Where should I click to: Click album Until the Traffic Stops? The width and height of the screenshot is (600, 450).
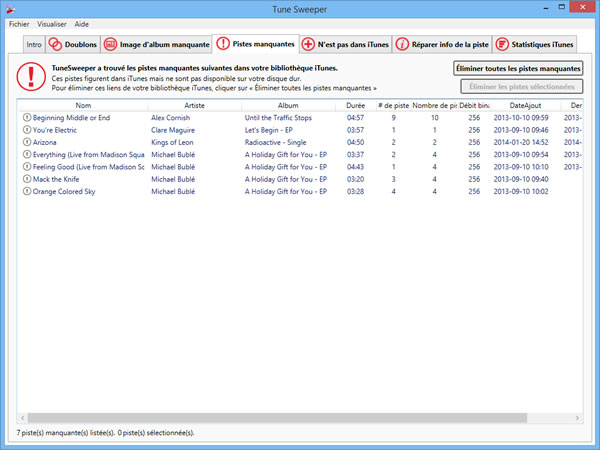coord(278,118)
